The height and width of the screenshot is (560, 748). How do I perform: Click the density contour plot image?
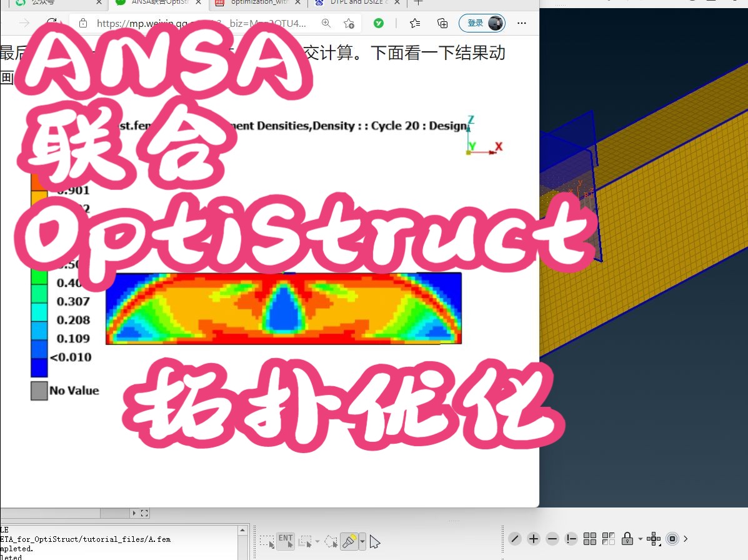point(284,308)
